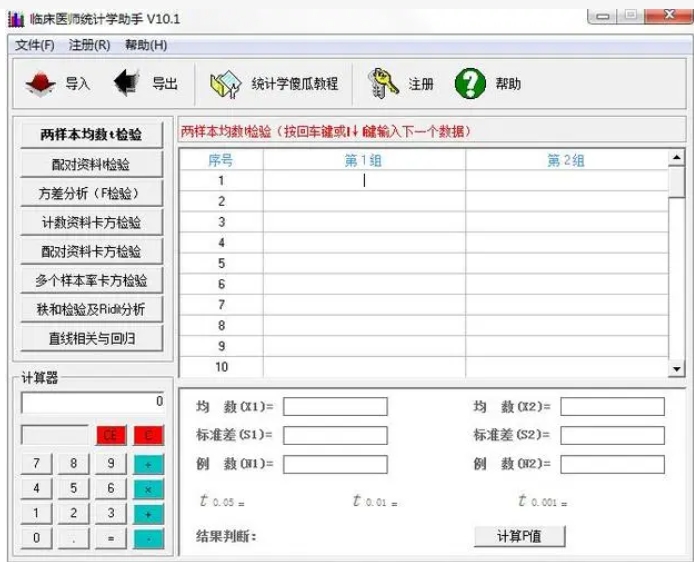
Task: Open the Register 注册(R) menu
Action: pyautogui.click(x=89, y=45)
